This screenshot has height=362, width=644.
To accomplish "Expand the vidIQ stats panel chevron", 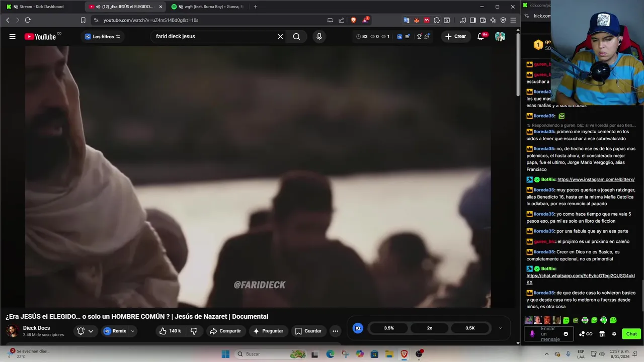I will 500,328.
